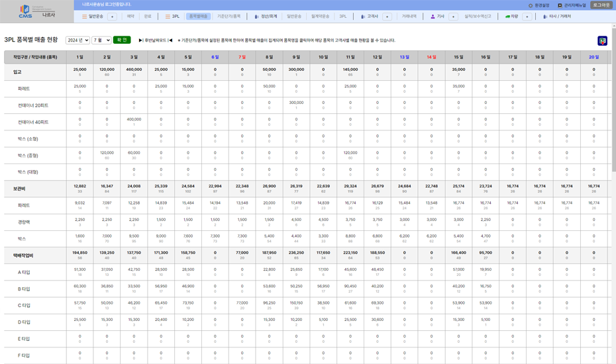Open the 실적/보수액신고 menu item
The width and height of the screenshot is (616, 364).
click(478, 17)
